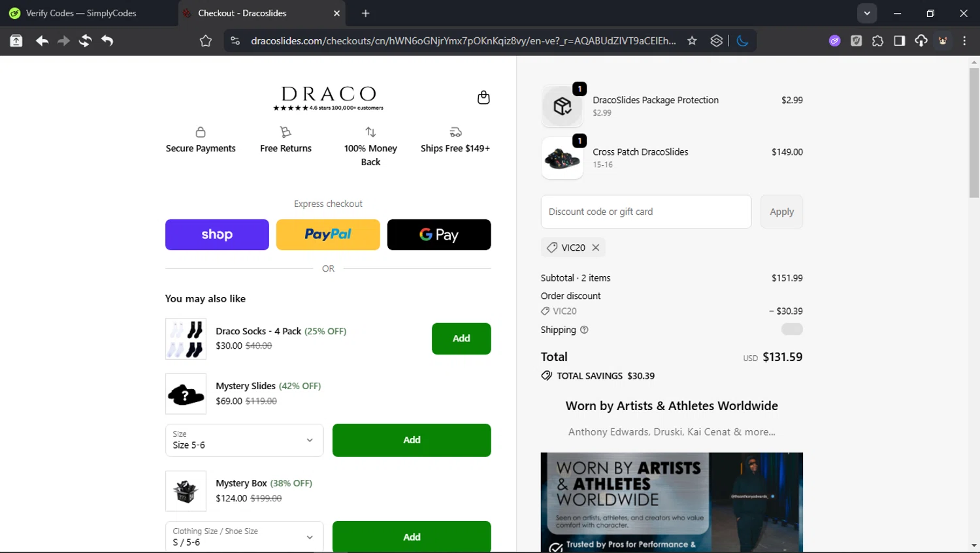Pay with Google Pay button
This screenshot has width=980, height=553.
(x=439, y=234)
